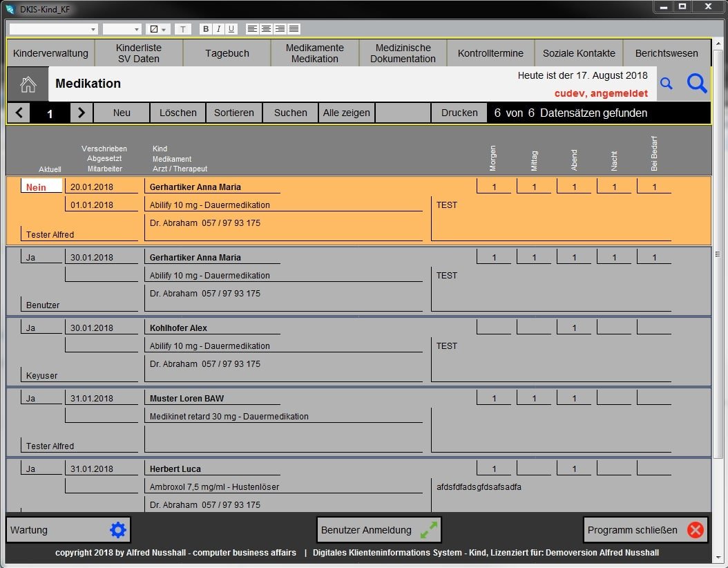
Task: Click the Ja field in the Herbert Luca row
Action: tap(41, 468)
